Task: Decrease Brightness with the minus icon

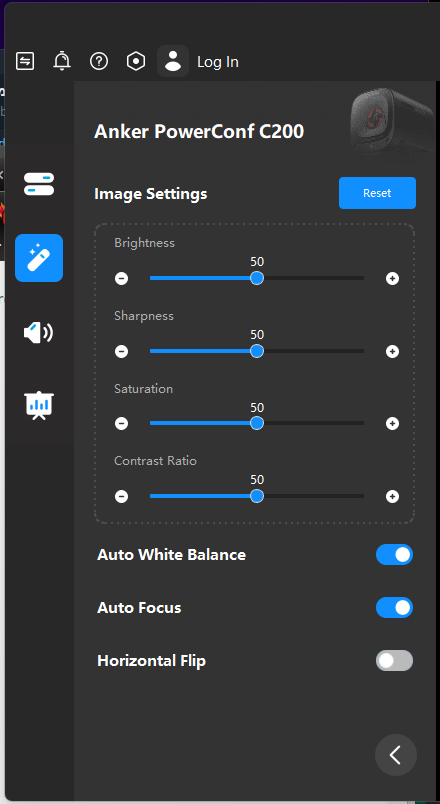Action: pos(122,278)
